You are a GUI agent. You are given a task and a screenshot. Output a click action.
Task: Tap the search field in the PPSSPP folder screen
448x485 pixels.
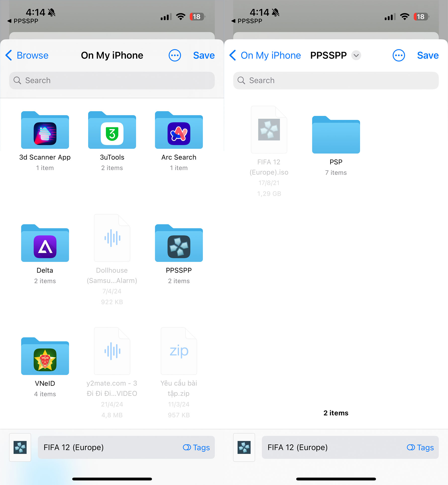tap(336, 80)
